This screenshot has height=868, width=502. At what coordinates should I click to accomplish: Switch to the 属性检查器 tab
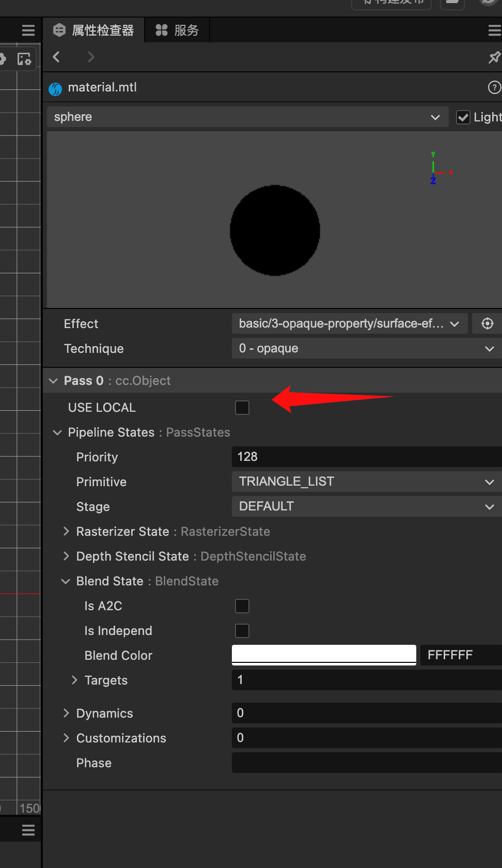point(94,30)
